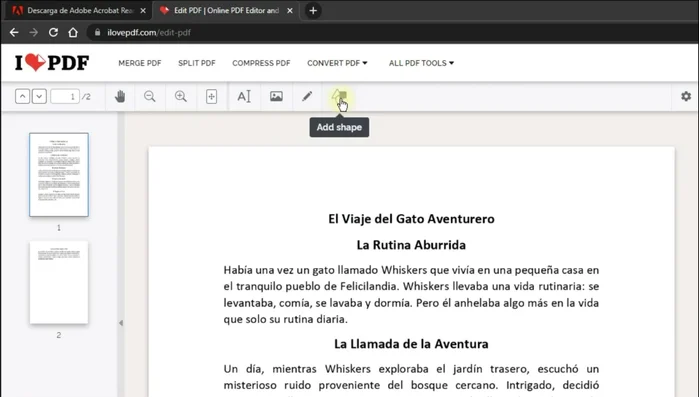Viewport: 699px width, 397px height.
Task: Expand the ALL PDF TOOLS dropdown
Action: 421,63
